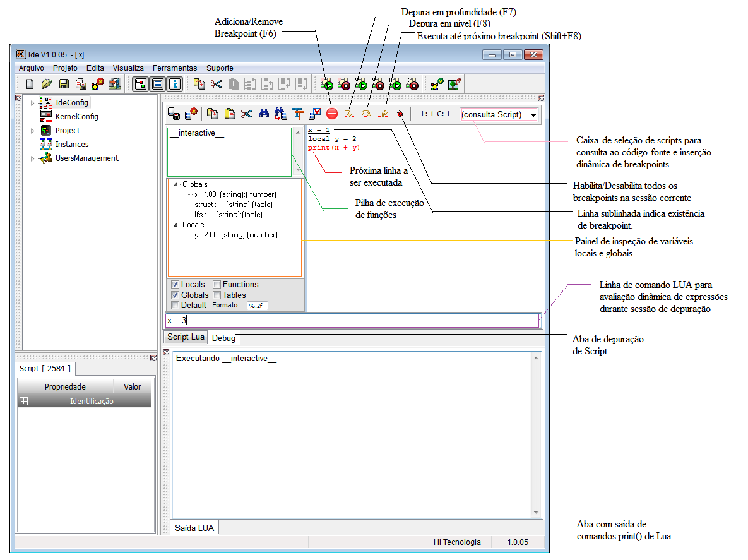
Task: Enable the Default checkbox
Action: click(x=175, y=306)
